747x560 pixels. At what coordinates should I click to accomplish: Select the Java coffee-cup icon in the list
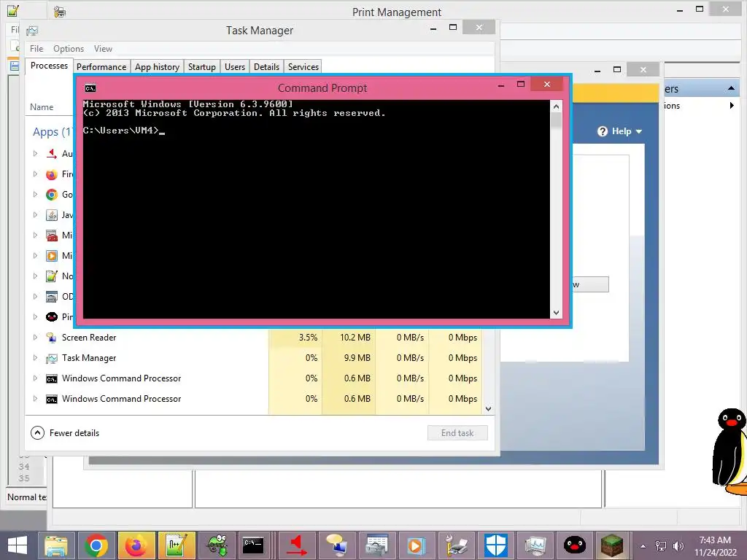[x=52, y=215]
